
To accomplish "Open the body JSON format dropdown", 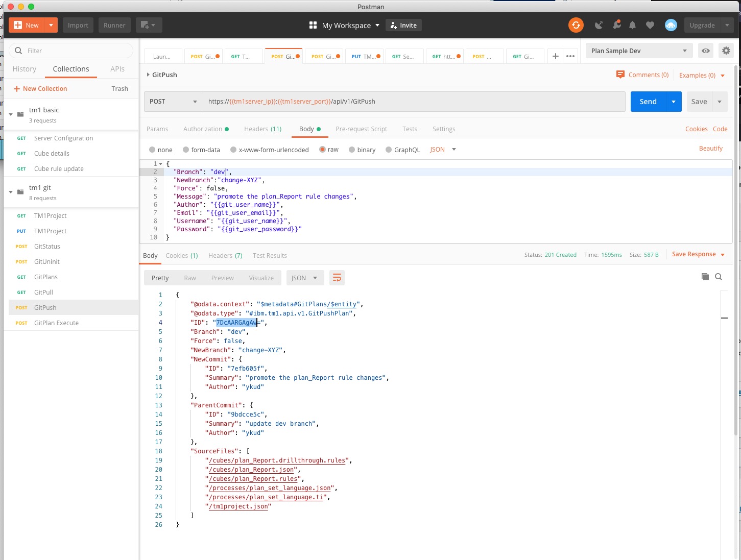I will pos(443,150).
